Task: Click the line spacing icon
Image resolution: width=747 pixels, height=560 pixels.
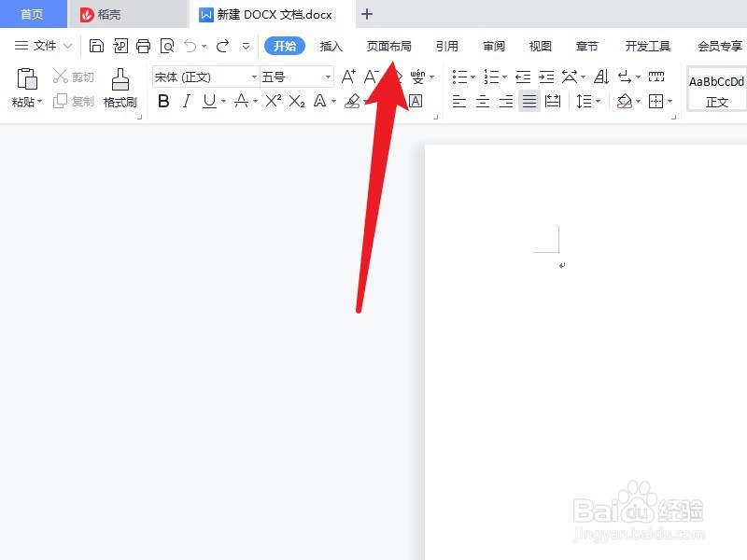Action: [585, 101]
